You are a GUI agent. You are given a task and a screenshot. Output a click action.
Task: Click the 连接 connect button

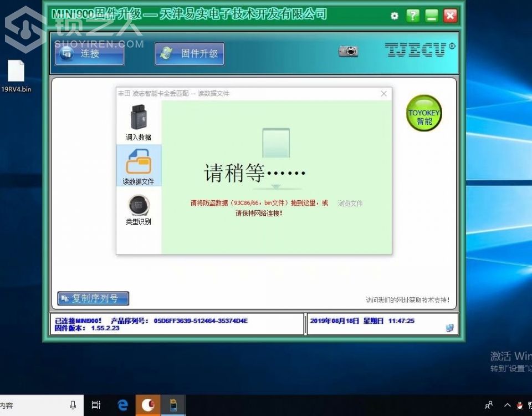pyautogui.click(x=89, y=53)
